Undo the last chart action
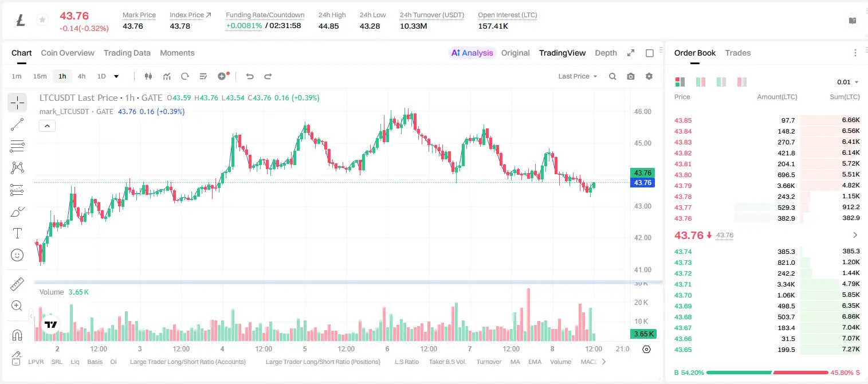 (249, 76)
